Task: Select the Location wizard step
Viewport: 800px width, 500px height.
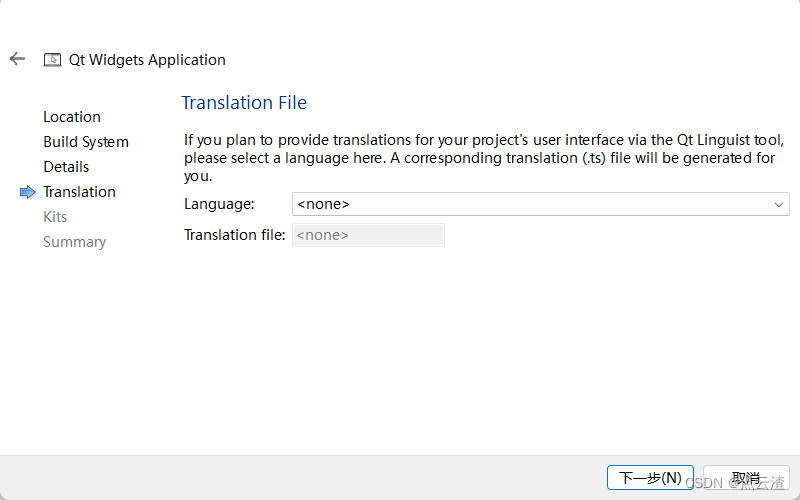Action: (x=72, y=117)
